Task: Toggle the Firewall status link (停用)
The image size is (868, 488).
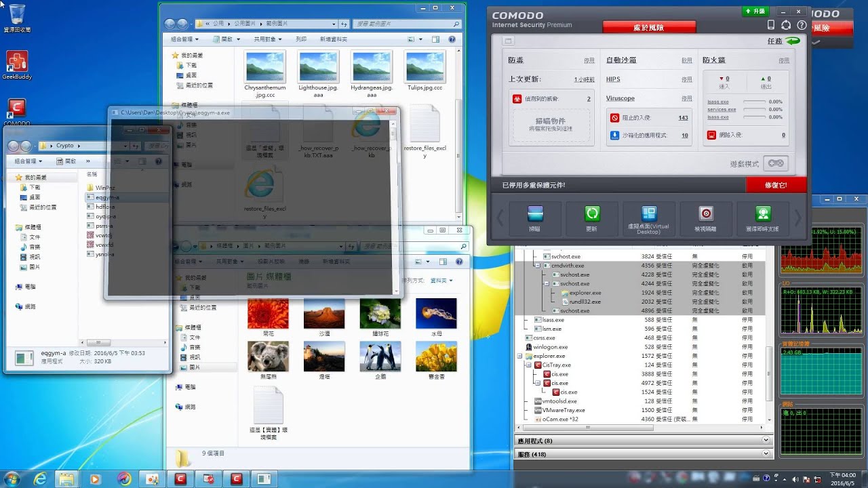Action: [784, 60]
